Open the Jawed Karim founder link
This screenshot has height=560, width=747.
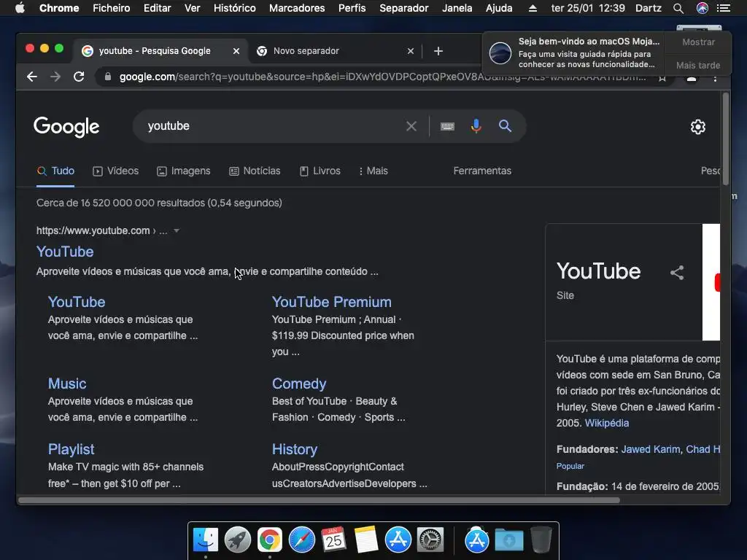click(x=650, y=449)
